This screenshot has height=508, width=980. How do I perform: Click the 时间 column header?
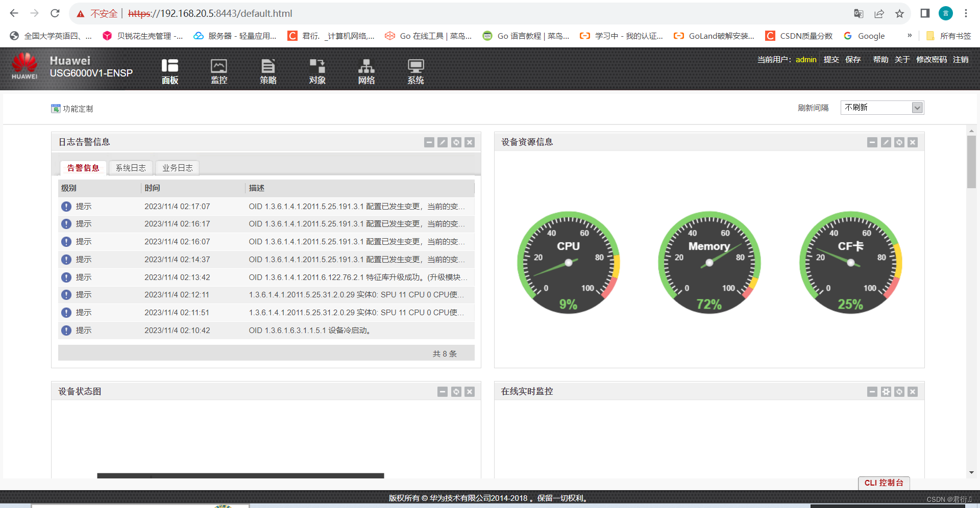coord(193,188)
